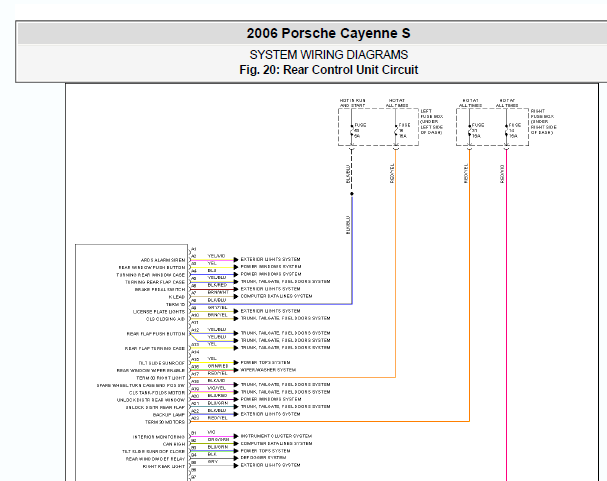
Task: Click the '2006 Porsche Cayenne S' heading
Action: tap(328, 33)
